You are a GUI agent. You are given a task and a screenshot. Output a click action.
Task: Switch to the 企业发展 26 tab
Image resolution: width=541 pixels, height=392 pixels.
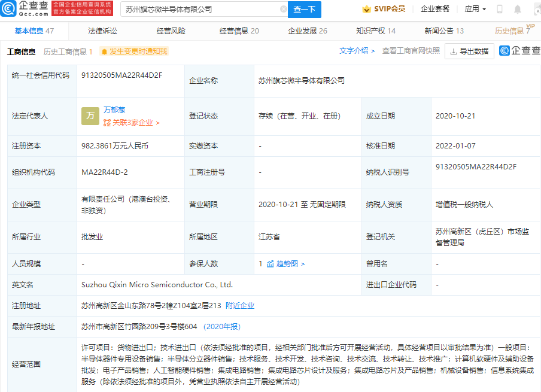[308, 31]
